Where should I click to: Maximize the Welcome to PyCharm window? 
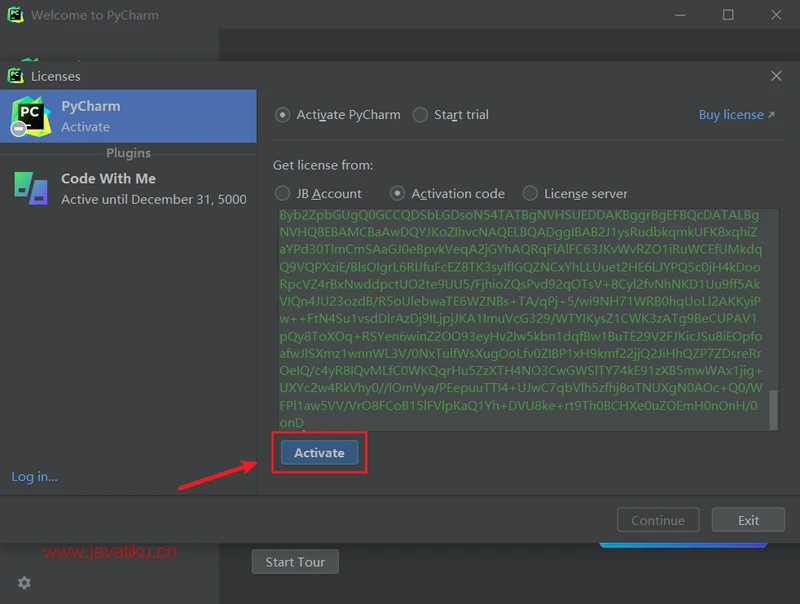[728, 15]
